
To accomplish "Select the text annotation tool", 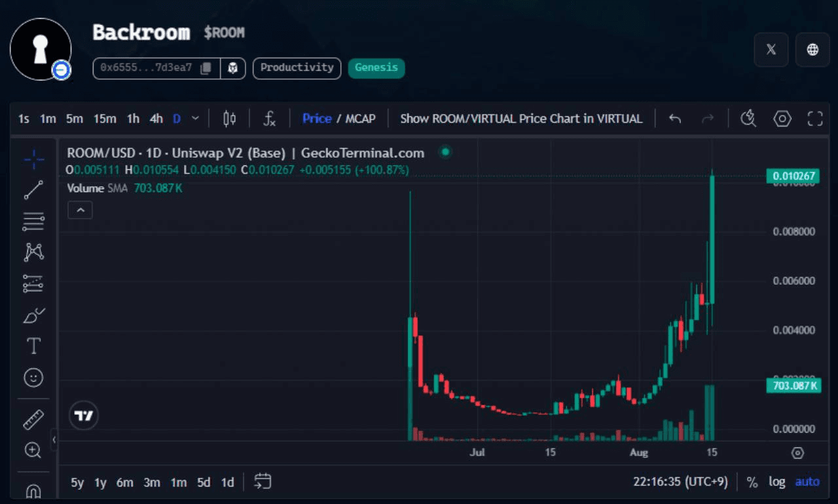I will [x=33, y=346].
